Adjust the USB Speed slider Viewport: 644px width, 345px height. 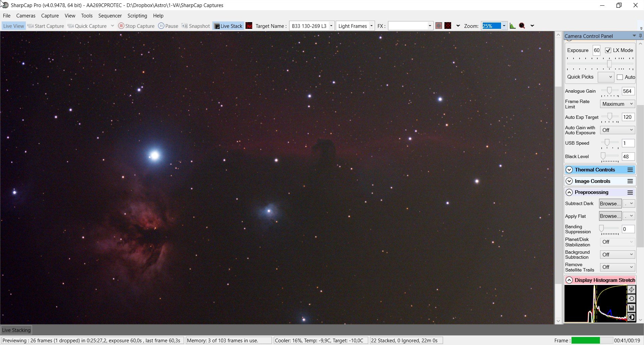pyautogui.click(x=607, y=143)
